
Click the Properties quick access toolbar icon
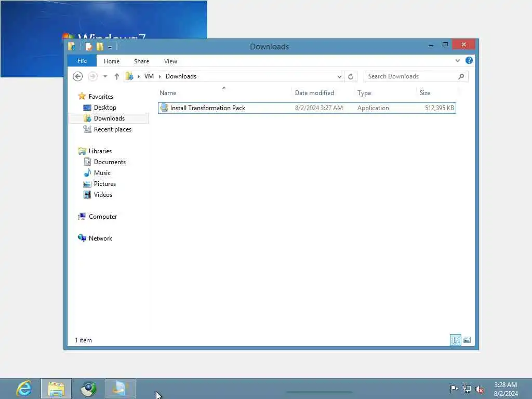pyautogui.click(x=88, y=46)
